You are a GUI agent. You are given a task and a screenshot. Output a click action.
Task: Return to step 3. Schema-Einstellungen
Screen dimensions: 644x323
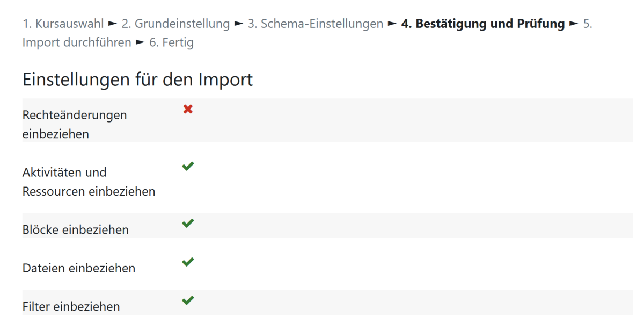(x=316, y=24)
